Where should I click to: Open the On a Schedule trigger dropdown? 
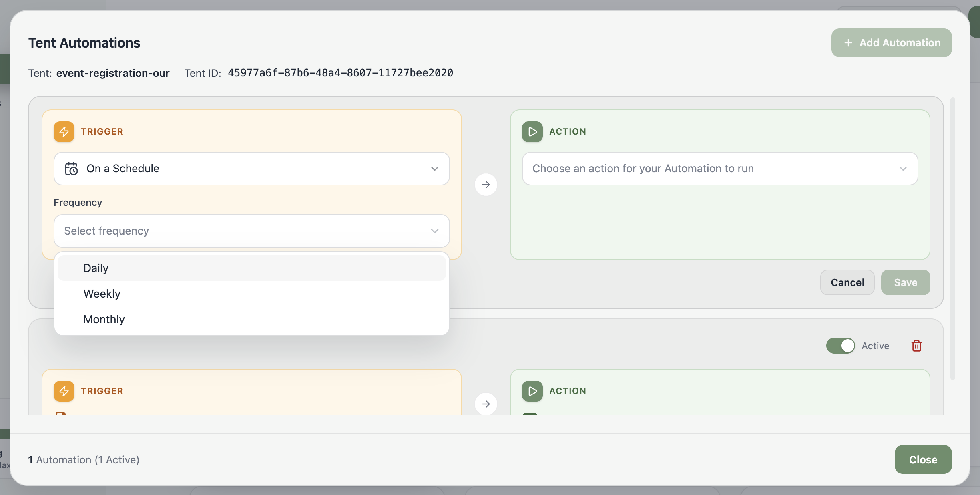pos(252,169)
